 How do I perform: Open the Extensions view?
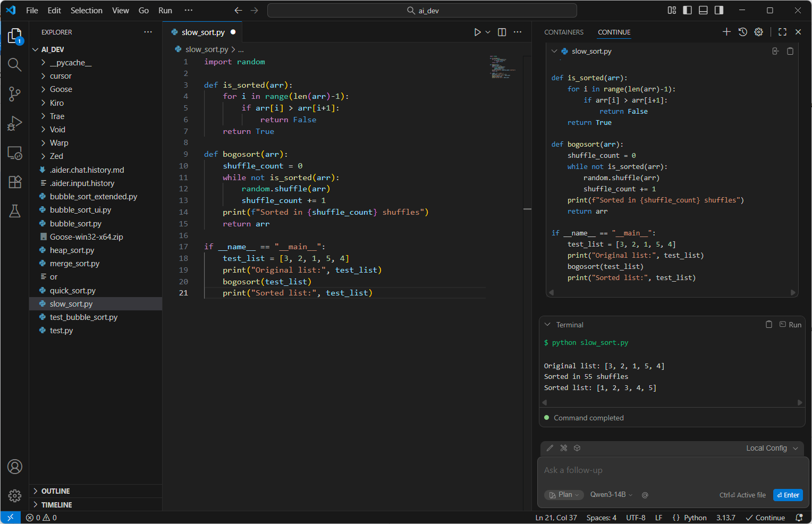(x=15, y=182)
